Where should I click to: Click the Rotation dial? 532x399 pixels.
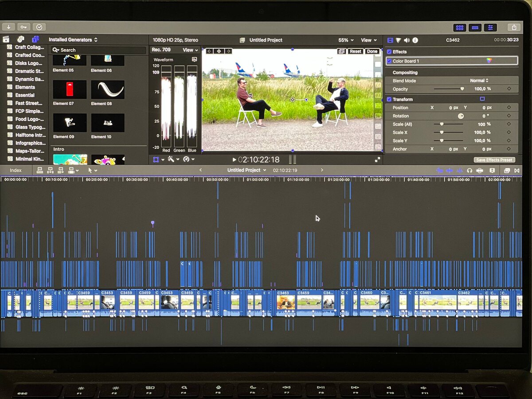coord(461,116)
